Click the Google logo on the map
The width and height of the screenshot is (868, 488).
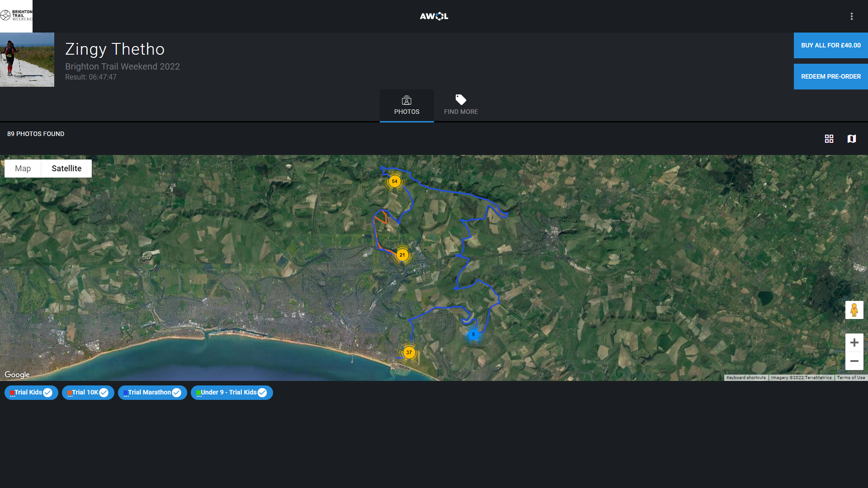click(17, 375)
